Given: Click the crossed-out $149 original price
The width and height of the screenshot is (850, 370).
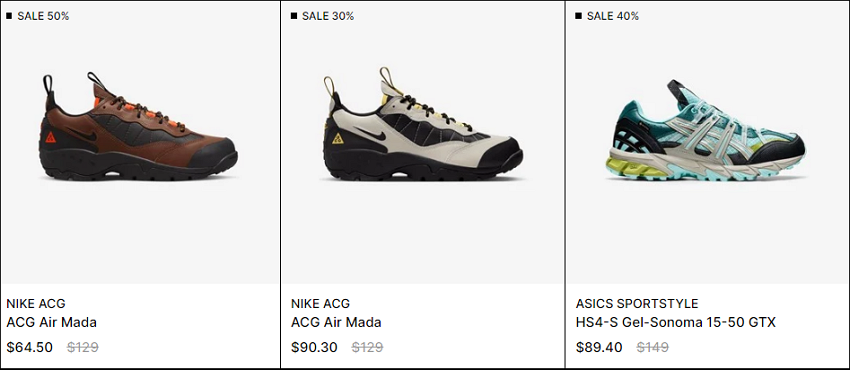Looking at the screenshot, I should [x=653, y=347].
